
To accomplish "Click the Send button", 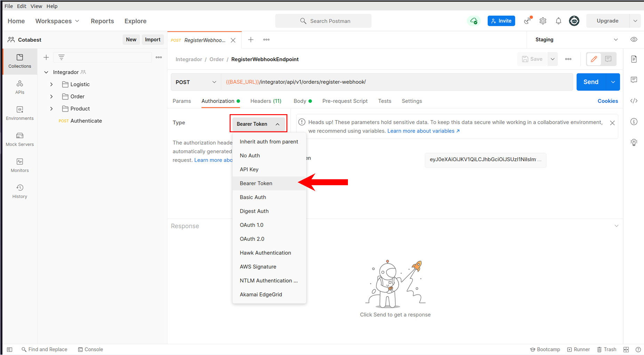I will (x=591, y=82).
